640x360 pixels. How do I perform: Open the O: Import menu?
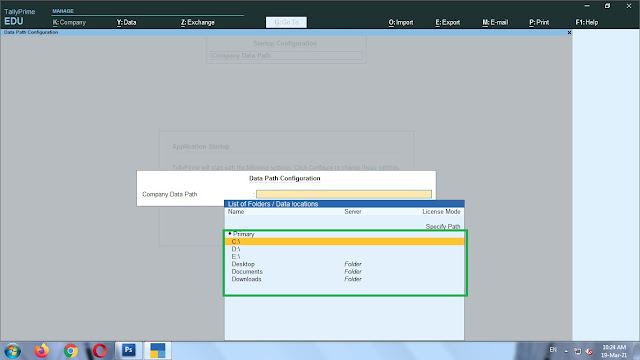tap(401, 22)
